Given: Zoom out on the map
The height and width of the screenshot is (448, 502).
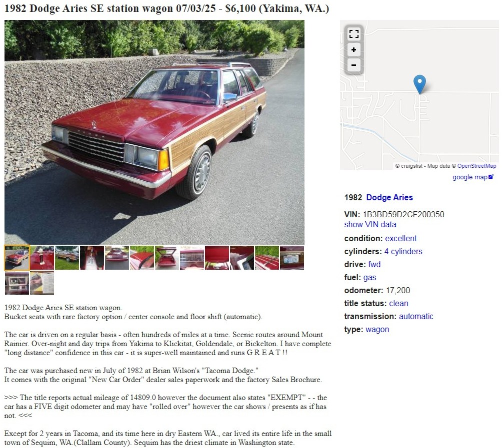Looking at the screenshot, I should click(x=354, y=65).
